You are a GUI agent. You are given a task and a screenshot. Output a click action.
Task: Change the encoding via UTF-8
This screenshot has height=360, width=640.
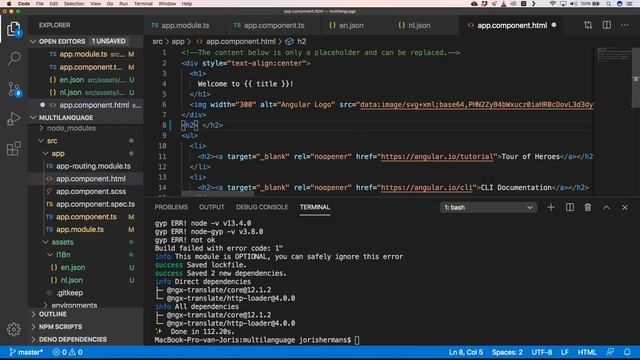point(542,352)
